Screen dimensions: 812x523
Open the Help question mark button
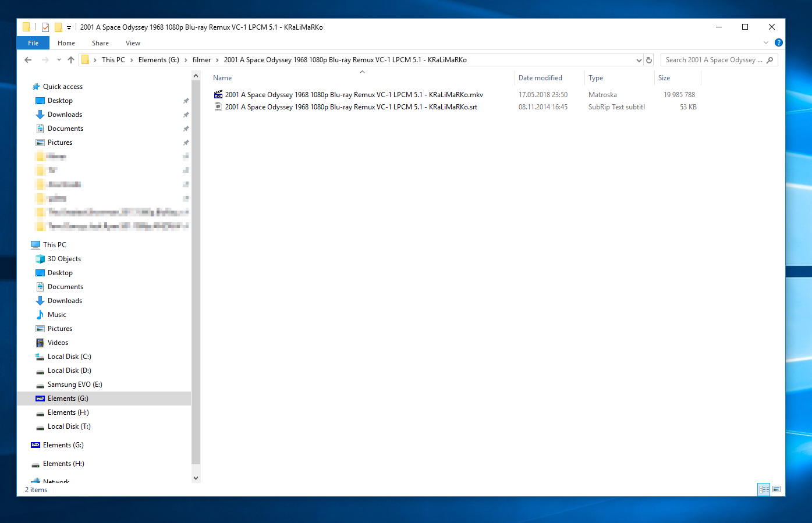tap(779, 42)
